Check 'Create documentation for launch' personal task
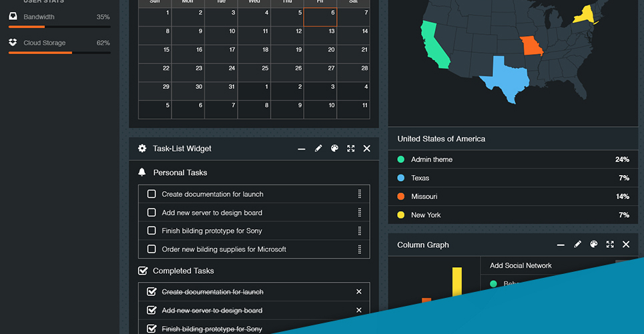The width and height of the screenshot is (644, 334). click(x=151, y=194)
